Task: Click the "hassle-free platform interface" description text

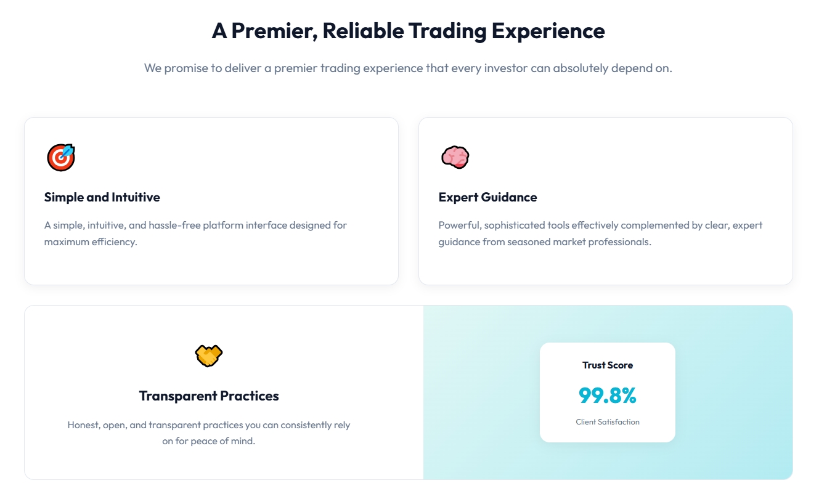Action: (x=195, y=226)
